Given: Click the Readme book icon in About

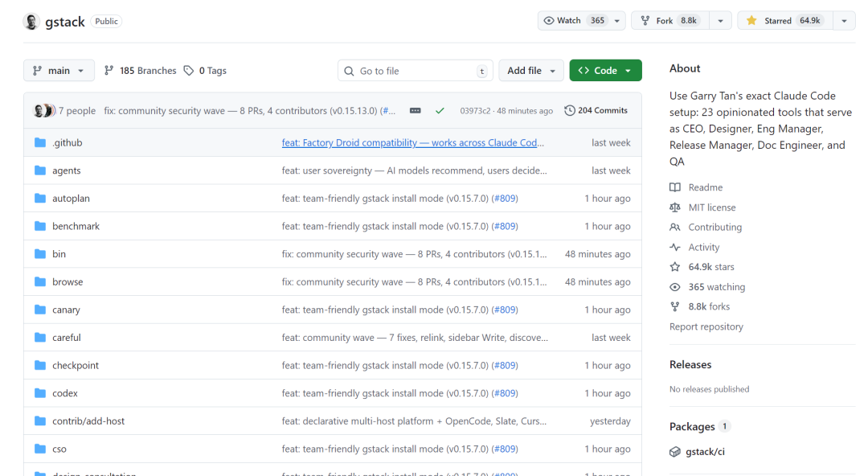Looking at the screenshot, I should (675, 187).
